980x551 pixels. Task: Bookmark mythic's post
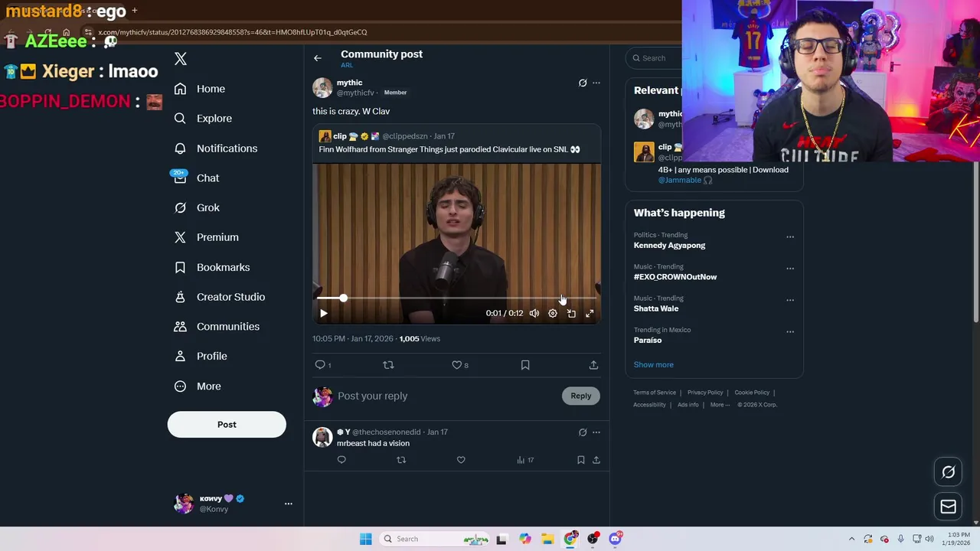525,365
